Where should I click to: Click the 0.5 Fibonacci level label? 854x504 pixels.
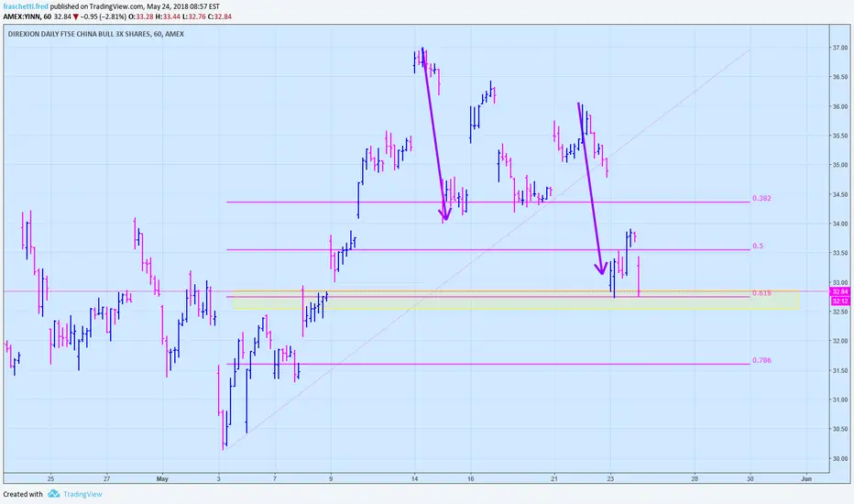tap(758, 246)
